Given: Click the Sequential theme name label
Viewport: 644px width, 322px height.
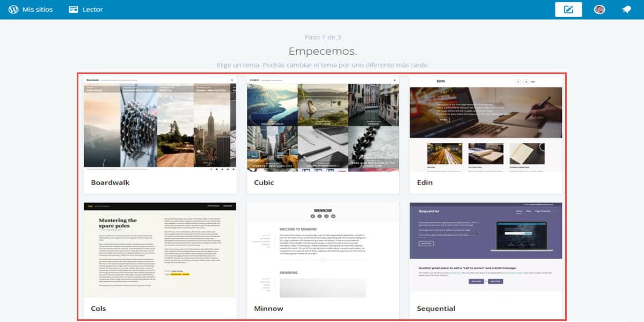Looking at the screenshot, I should [436, 309].
